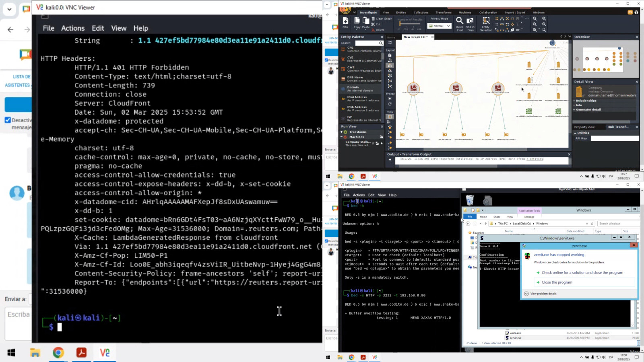Click Search Windows field in Explorer

tap(619, 224)
